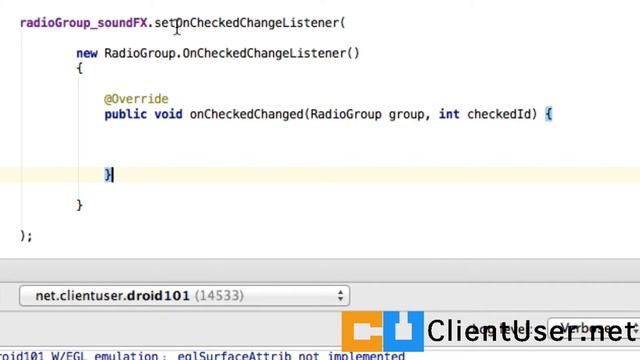The image size is (640, 360).
Task: Click the closing '});' statement terminator
Action: (26, 236)
